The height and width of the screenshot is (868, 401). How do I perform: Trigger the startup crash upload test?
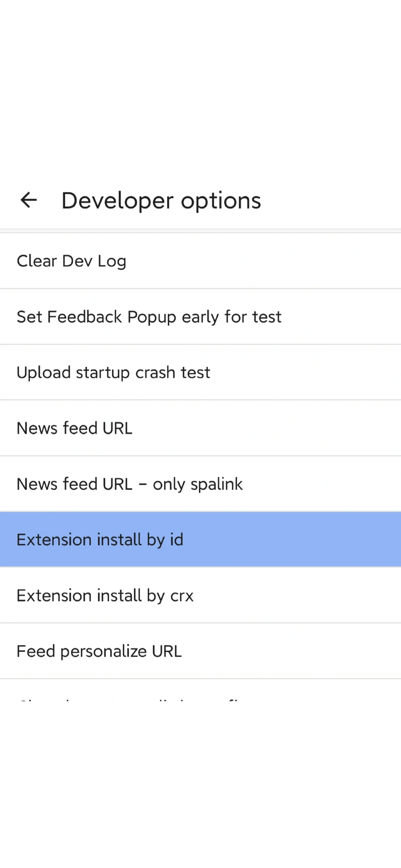click(x=200, y=372)
